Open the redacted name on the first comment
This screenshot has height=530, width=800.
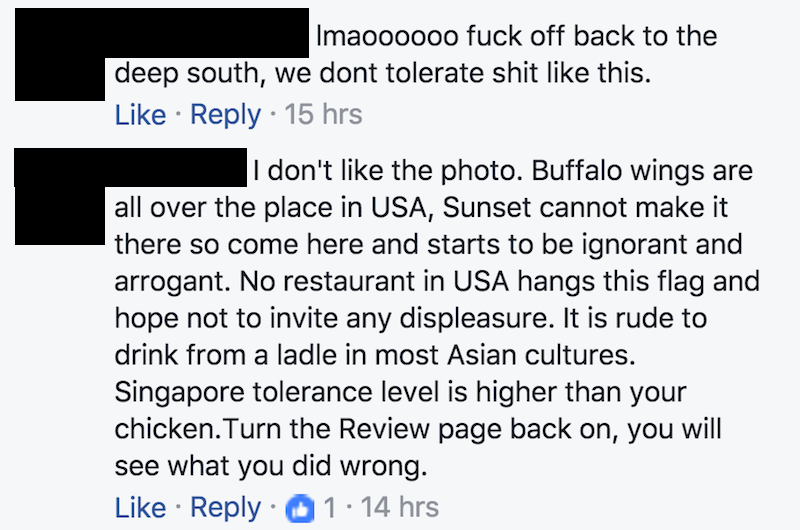pyautogui.click(x=207, y=33)
